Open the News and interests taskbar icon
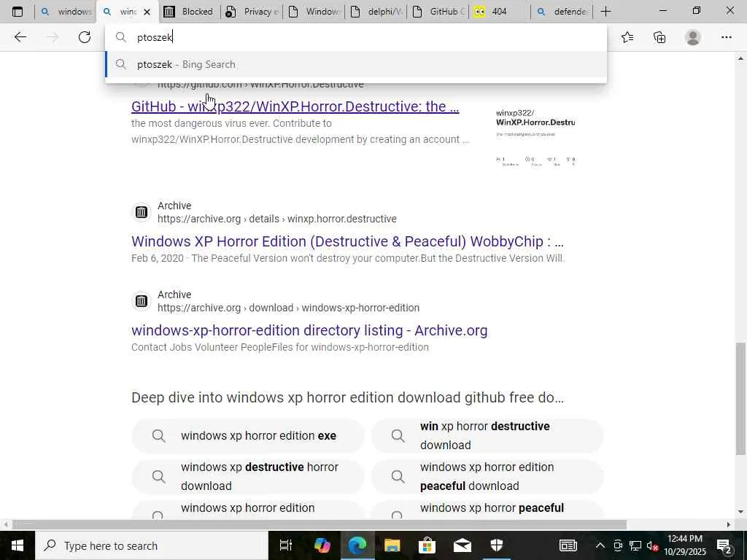This screenshot has height=560, width=747. (568, 545)
